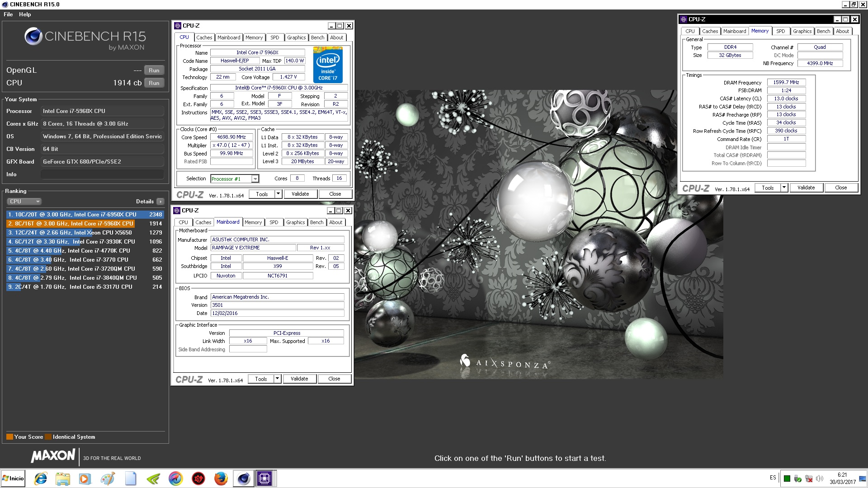
Task: Open the Paint palette icon in taskbar
Action: pos(108,479)
